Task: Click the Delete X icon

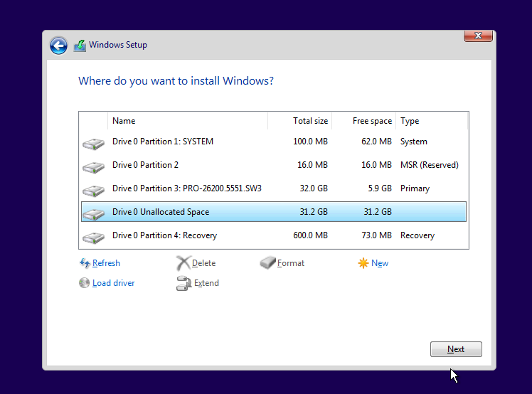Action: tap(183, 263)
